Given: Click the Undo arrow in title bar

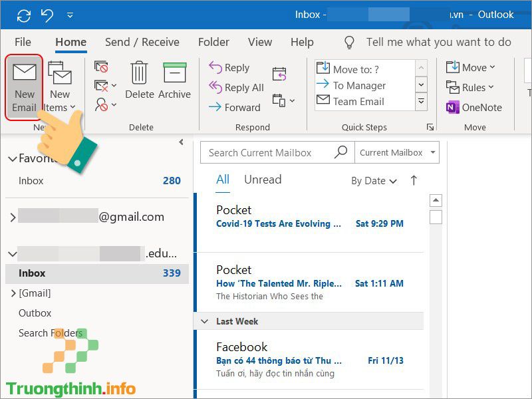Looking at the screenshot, I should pyautogui.click(x=47, y=15).
